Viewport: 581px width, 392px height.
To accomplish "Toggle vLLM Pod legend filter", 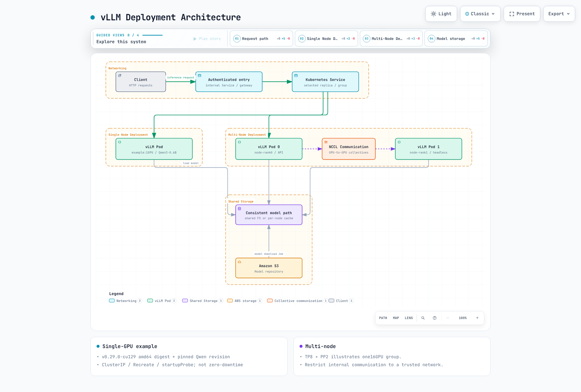I will 162,301.
